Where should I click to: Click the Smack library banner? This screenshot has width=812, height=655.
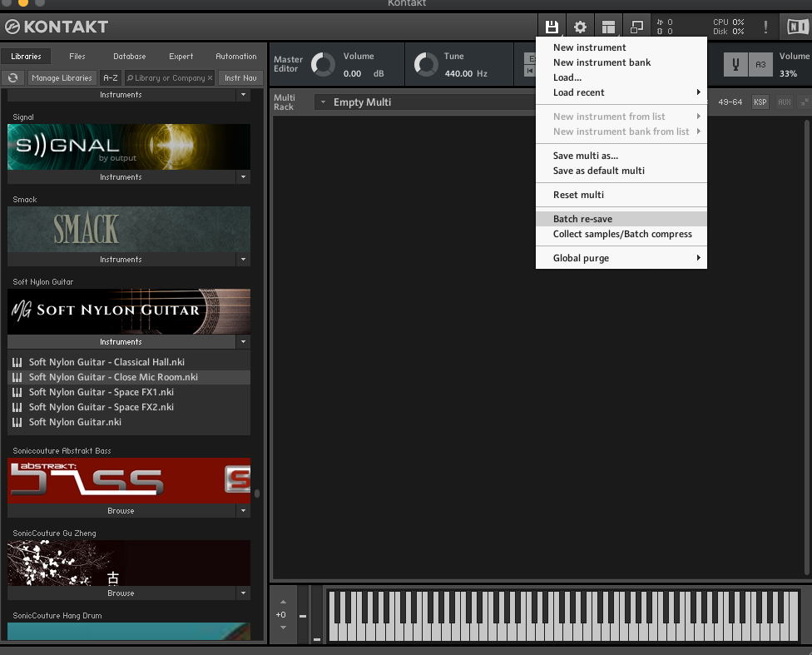click(129, 229)
